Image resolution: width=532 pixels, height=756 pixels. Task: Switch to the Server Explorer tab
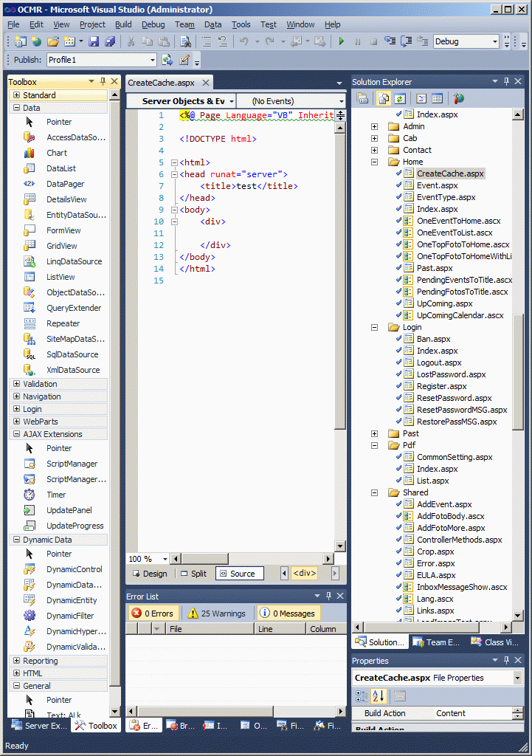pos(40,726)
